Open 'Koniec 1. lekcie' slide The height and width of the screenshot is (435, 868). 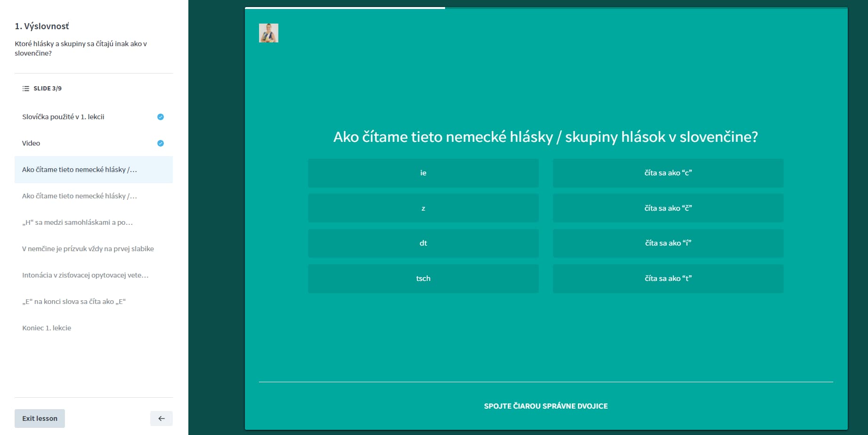coord(47,328)
